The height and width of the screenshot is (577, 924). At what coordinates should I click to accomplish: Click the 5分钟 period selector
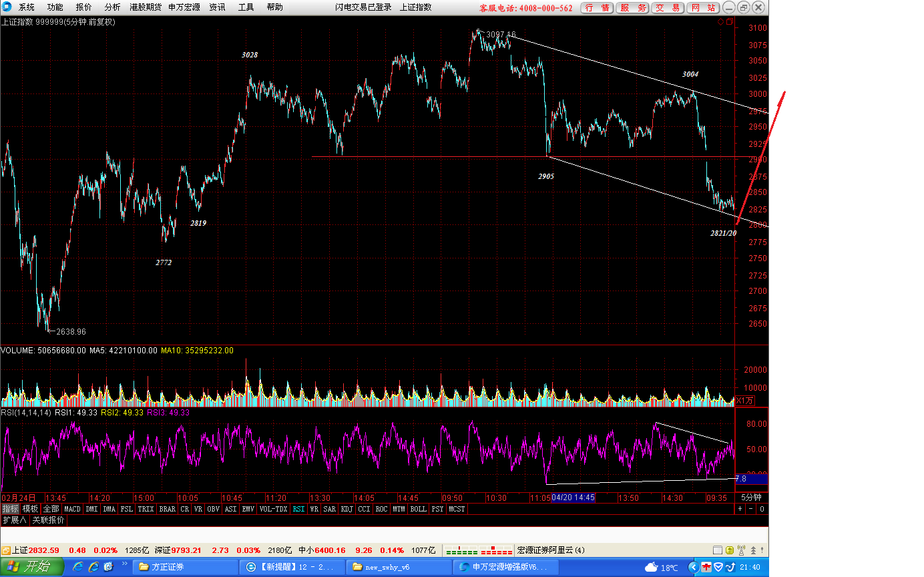(751, 498)
